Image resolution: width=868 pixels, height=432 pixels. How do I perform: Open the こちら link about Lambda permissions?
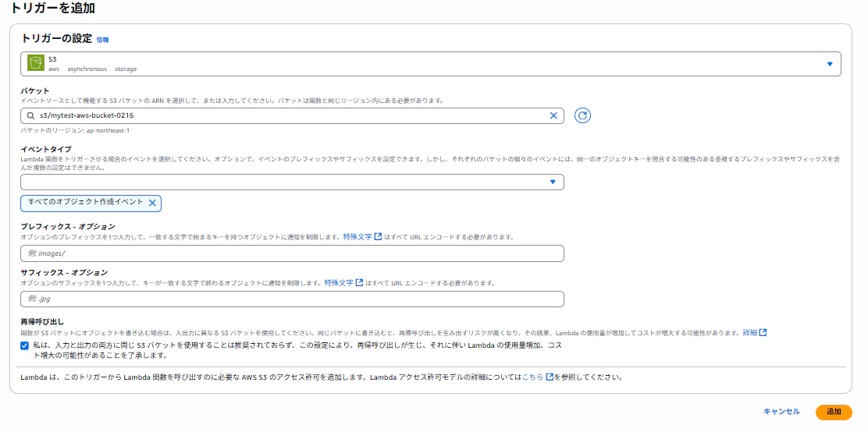pyautogui.click(x=532, y=377)
